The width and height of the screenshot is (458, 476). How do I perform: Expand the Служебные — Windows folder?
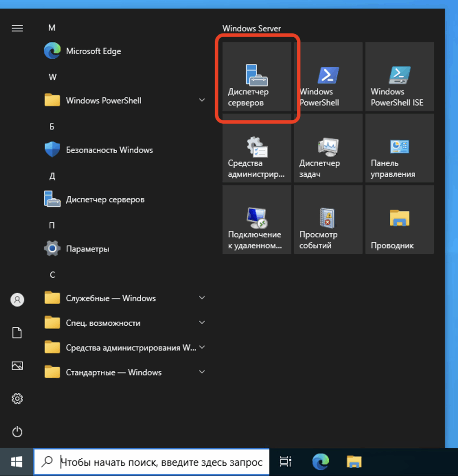click(x=124, y=298)
